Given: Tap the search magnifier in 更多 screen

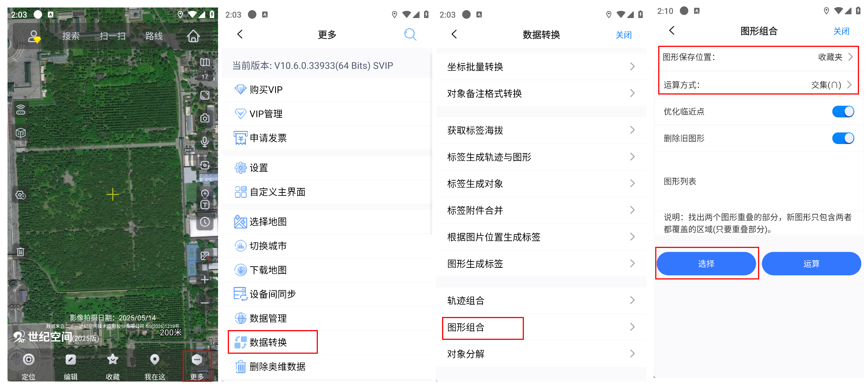Looking at the screenshot, I should click(x=410, y=35).
